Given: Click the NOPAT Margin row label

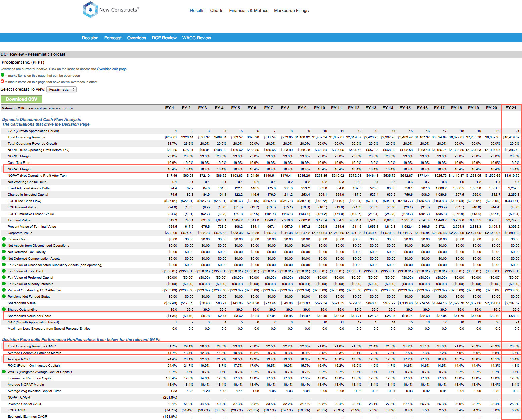Looking at the screenshot, I should (x=19, y=169).
